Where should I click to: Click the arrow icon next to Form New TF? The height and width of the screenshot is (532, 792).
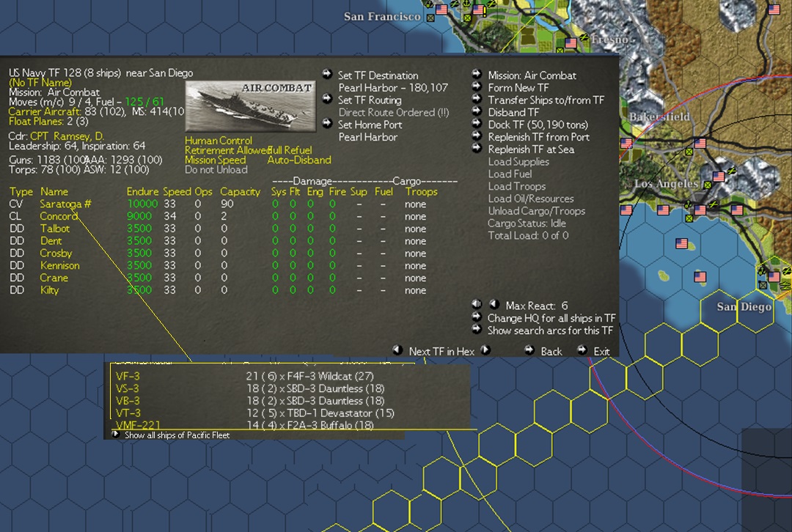coord(477,86)
